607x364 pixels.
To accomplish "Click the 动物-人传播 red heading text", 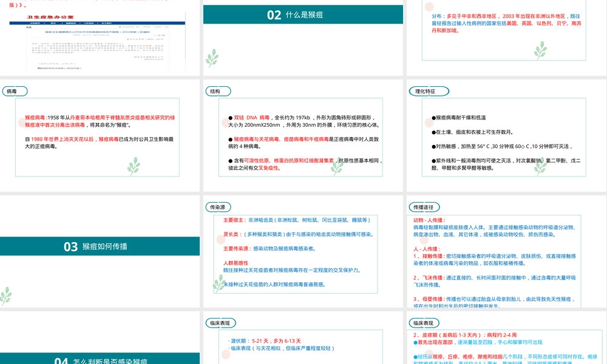I will tap(429, 220).
